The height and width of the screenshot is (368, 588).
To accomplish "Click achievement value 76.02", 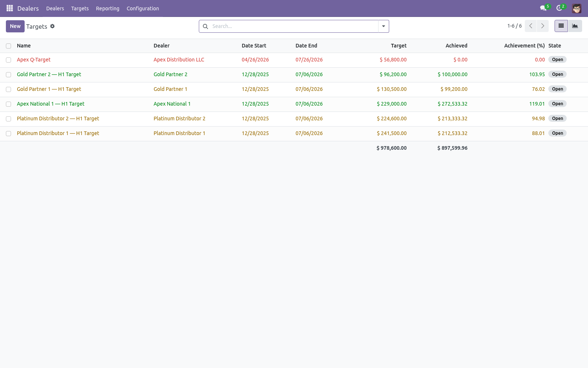I will 538,89.
